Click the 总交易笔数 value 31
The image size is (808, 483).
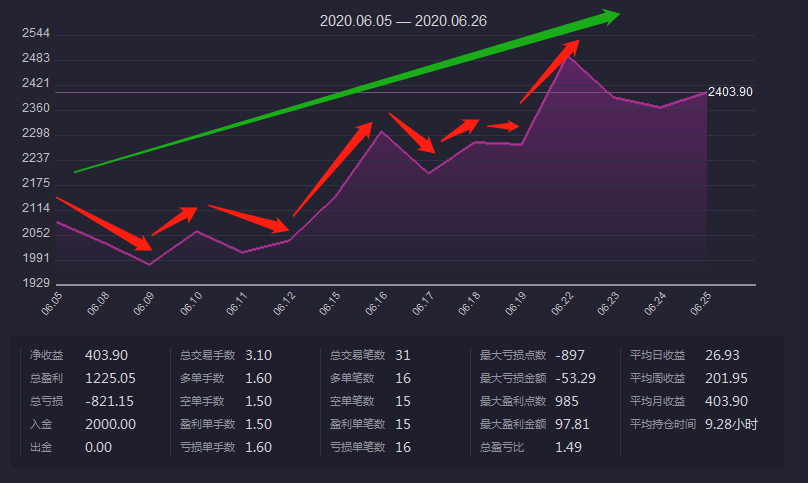403,355
